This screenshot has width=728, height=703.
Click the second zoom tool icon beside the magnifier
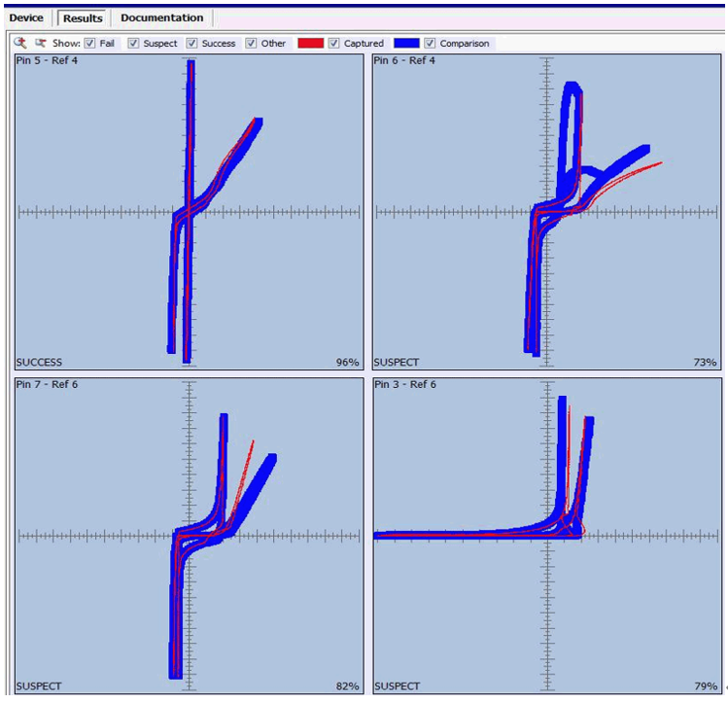pos(41,43)
